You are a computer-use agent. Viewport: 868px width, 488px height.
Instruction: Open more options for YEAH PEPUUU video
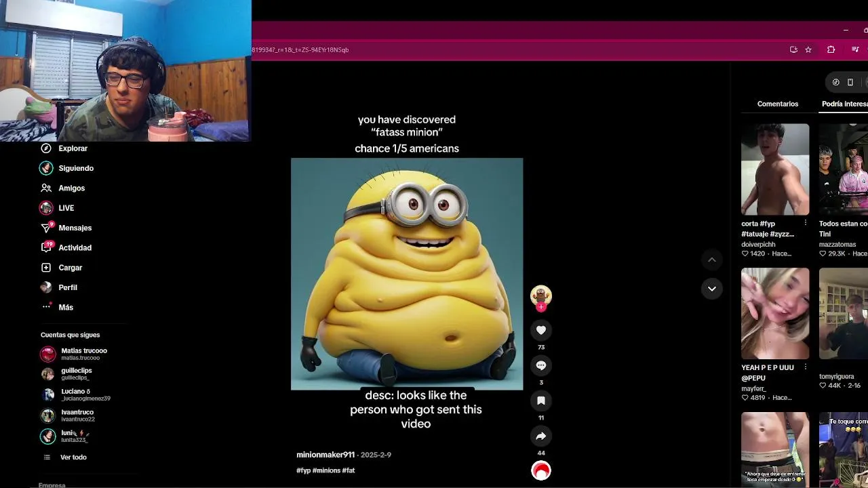tap(805, 367)
